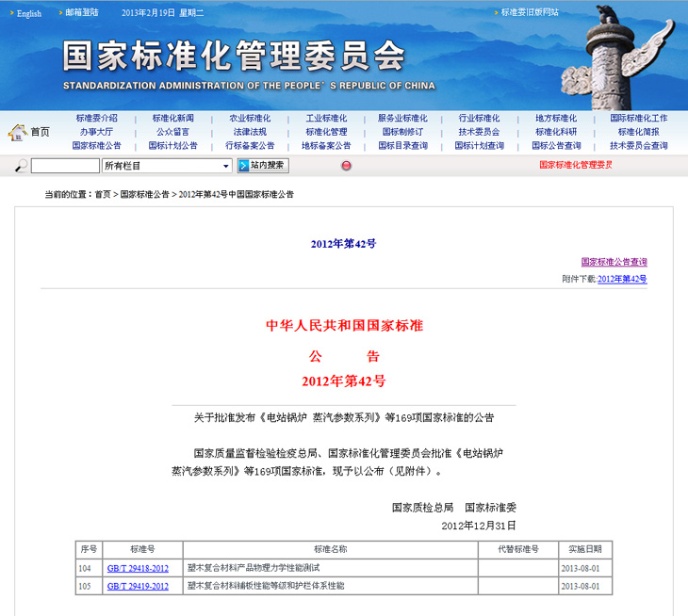The width and height of the screenshot is (688, 616).
Task: Click the arrow bullet before 标准委旧版网站
Action: [495, 13]
